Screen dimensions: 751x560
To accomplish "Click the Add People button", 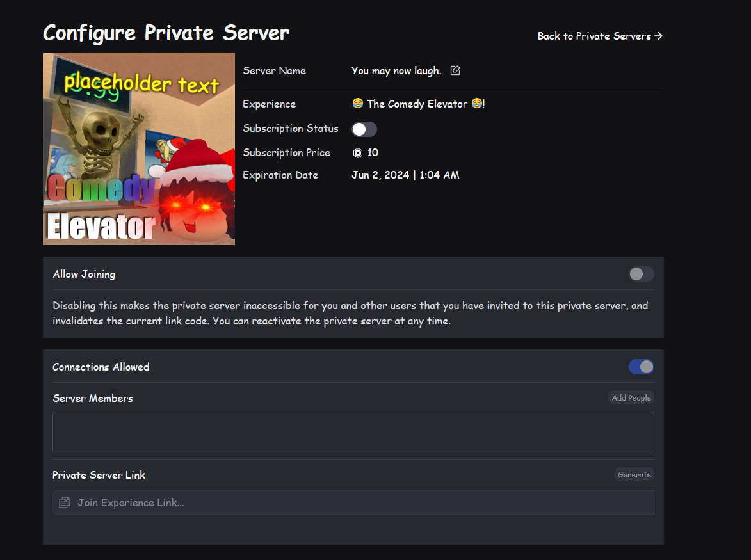I will pos(631,397).
